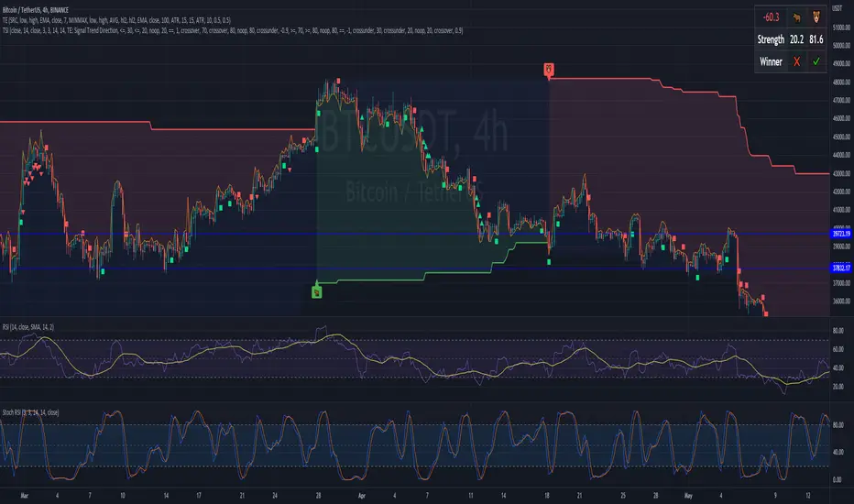Select the RSI indicator legend label

(x=28, y=327)
